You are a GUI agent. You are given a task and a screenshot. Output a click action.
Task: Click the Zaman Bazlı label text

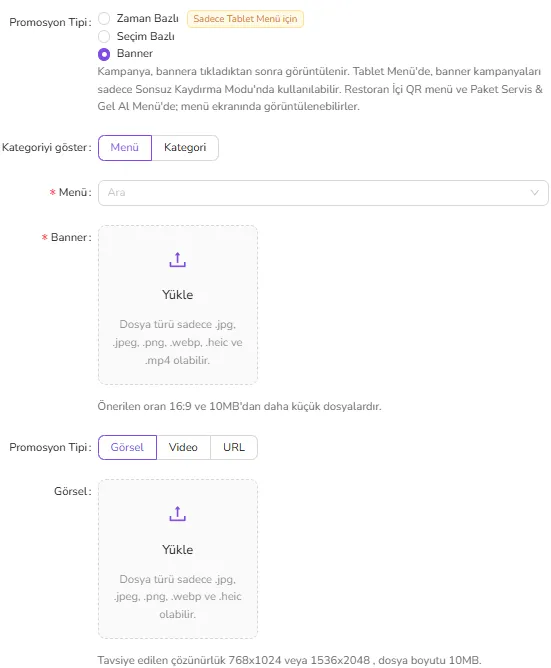click(147, 18)
